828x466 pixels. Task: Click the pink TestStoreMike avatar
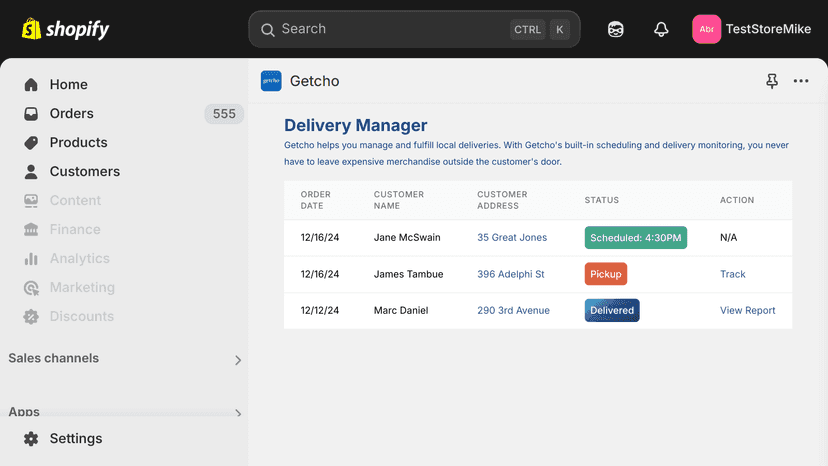pyautogui.click(x=707, y=29)
